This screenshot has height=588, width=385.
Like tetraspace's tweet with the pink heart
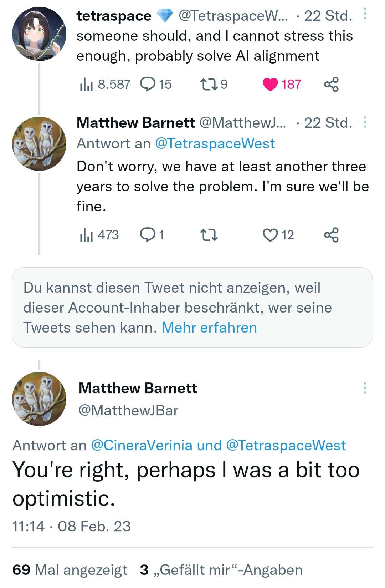point(270,85)
